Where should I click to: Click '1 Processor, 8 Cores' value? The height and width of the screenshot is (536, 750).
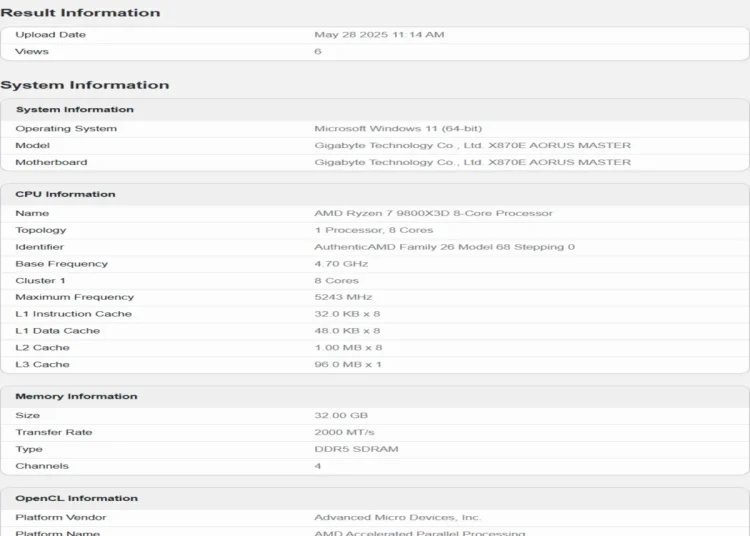tap(374, 230)
